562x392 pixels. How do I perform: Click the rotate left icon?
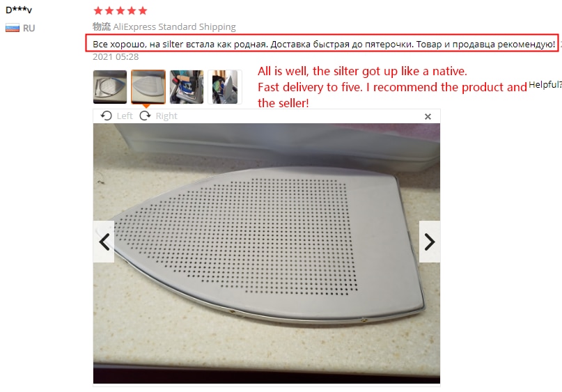106,116
